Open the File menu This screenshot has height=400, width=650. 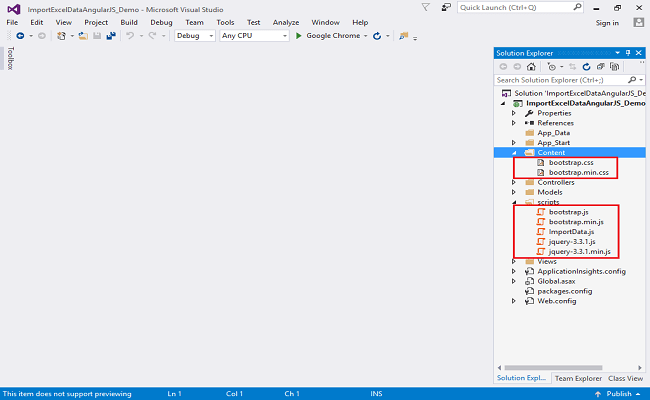[12, 22]
